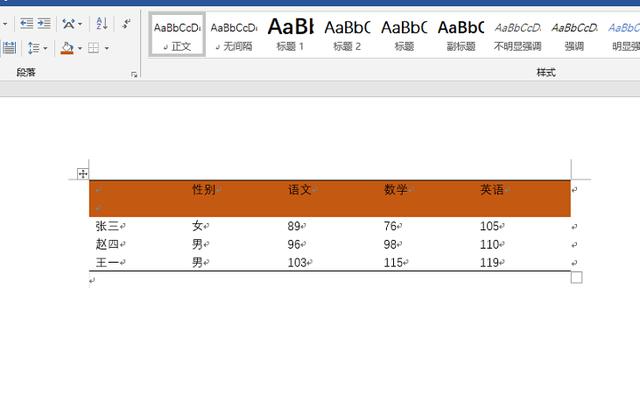Image resolution: width=640 pixels, height=415 pixels.
Task: Click the 女 gender cell
Action: pyautogui.click(x=198, y=226)
